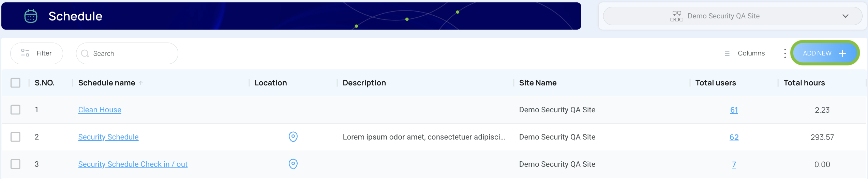The image size is (868, 179).
Task: Open the Filter panel
Action: click(36, 53)
